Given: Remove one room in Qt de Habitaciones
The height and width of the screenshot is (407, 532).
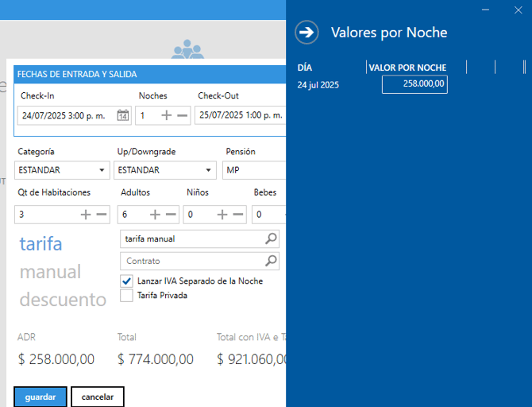Looking at the screenshot, I should [x=102, y=215].
